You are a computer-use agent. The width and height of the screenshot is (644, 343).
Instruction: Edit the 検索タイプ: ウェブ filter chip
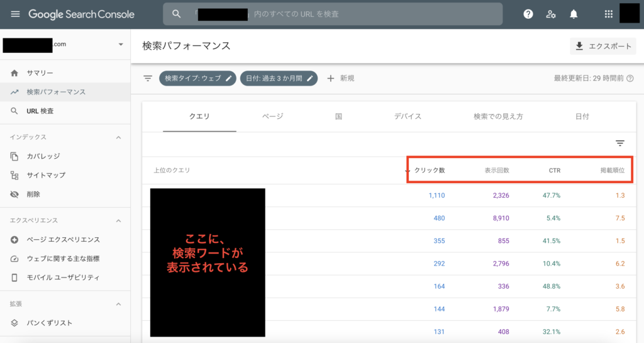pos(197,78)
